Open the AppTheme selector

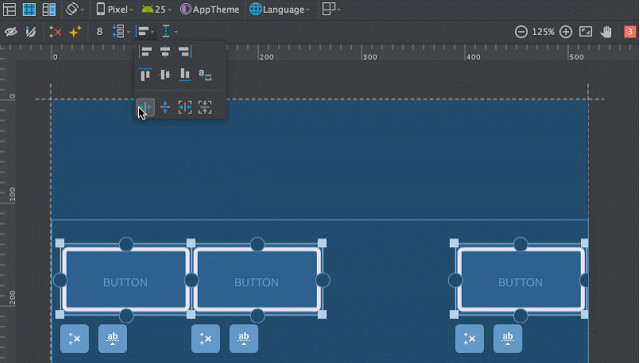(x=210, y=9)
